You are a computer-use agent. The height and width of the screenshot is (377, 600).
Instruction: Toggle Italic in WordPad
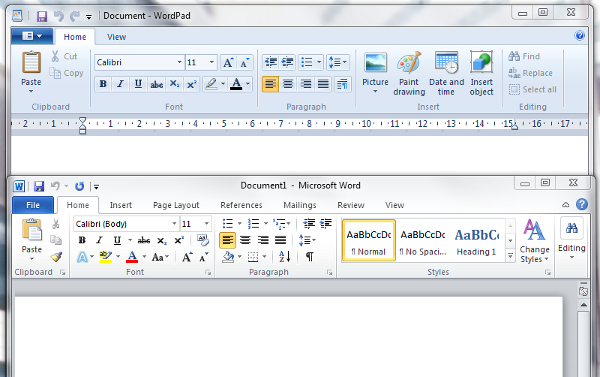coord(121,84)
